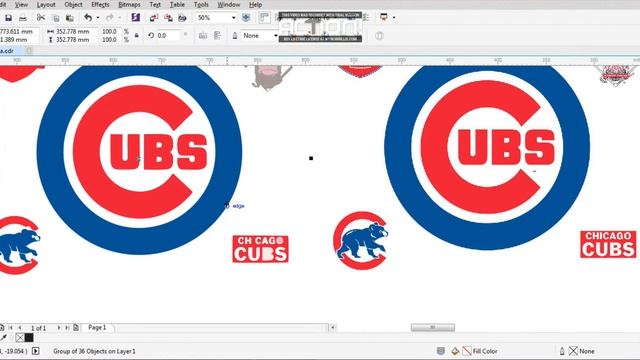640x360 pixels.
Task: Click the Export icon
Action: click(x=168, y=18)
